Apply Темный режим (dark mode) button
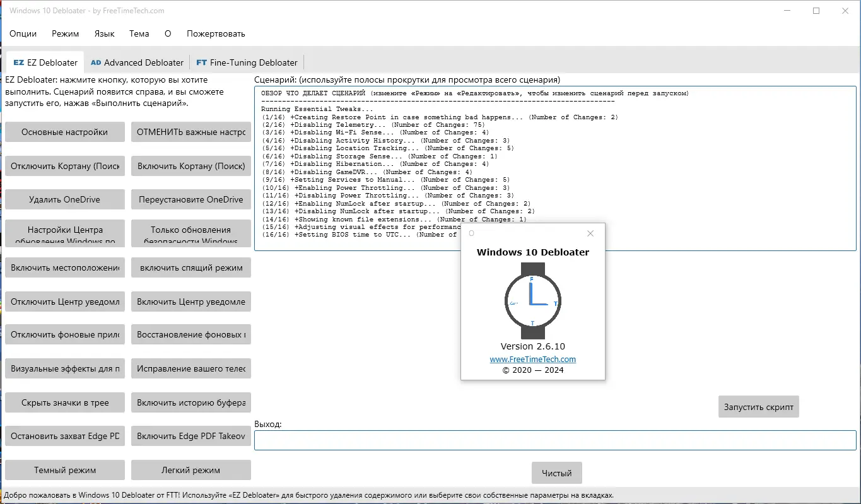Screen dimensions: 861x504 coord(64,470)
